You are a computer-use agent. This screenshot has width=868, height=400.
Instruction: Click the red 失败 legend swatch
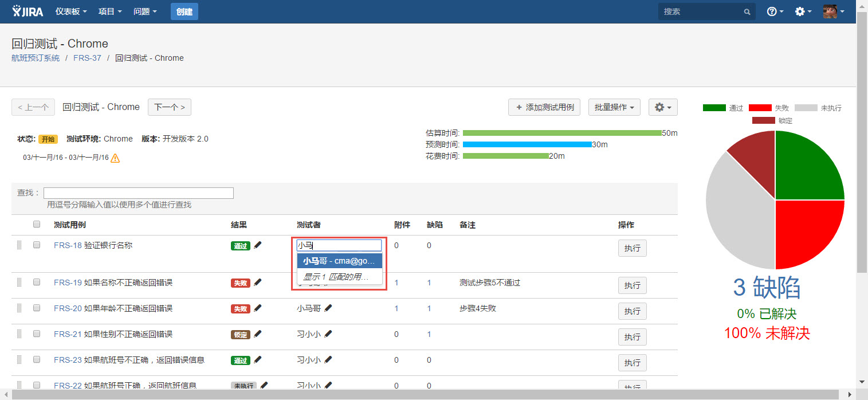pyautogui.click(x=760, y=108)
